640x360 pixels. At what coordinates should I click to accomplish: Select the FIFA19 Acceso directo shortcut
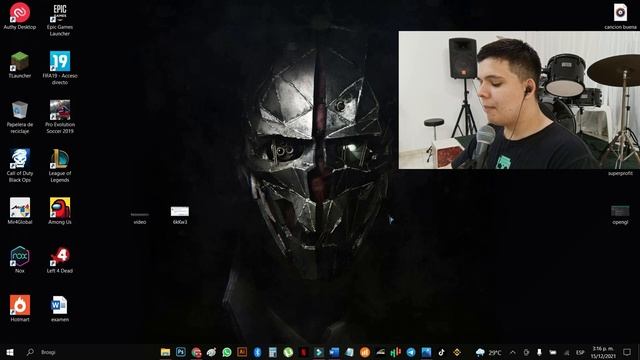coord(60,68)
